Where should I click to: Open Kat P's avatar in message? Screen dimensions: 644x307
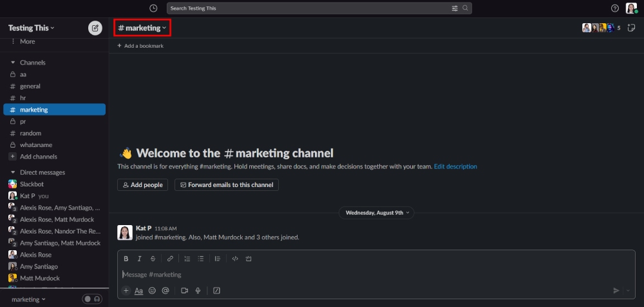[x=125, y=233]
